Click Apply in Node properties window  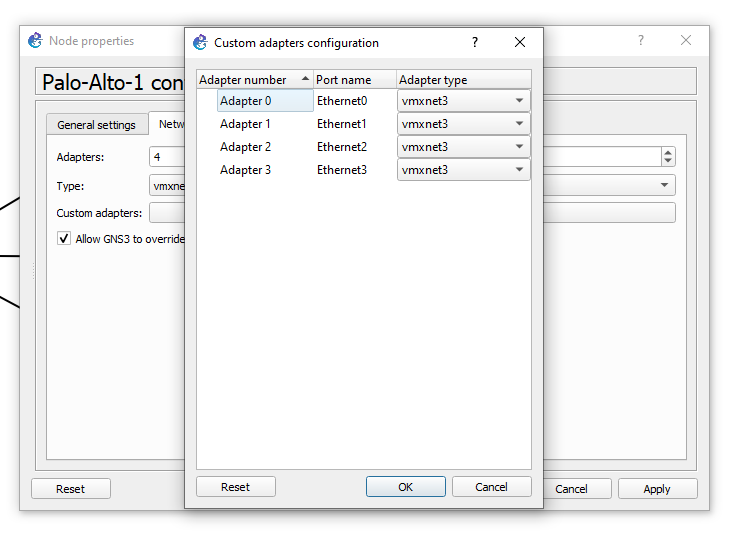pyautogui.click(x=657, y=489)
